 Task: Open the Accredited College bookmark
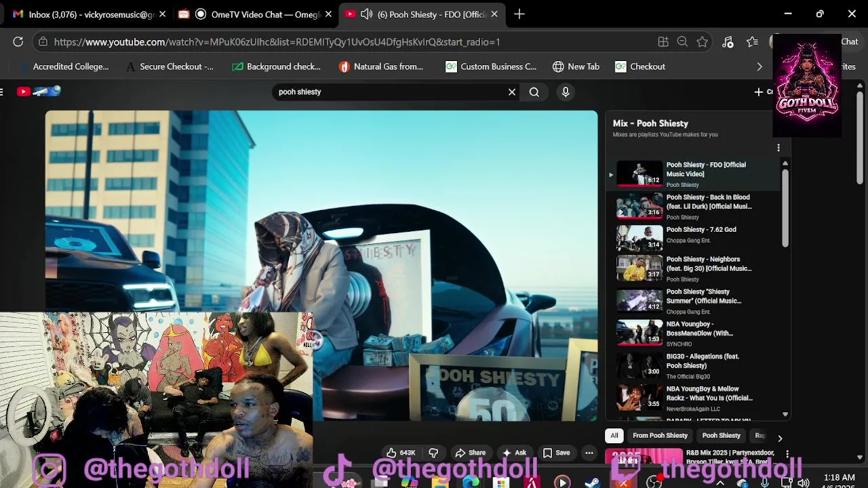tap(64, 66)
